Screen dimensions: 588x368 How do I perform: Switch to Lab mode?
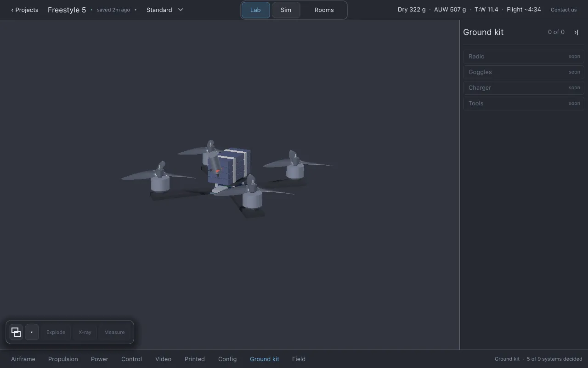pos(255,10)
